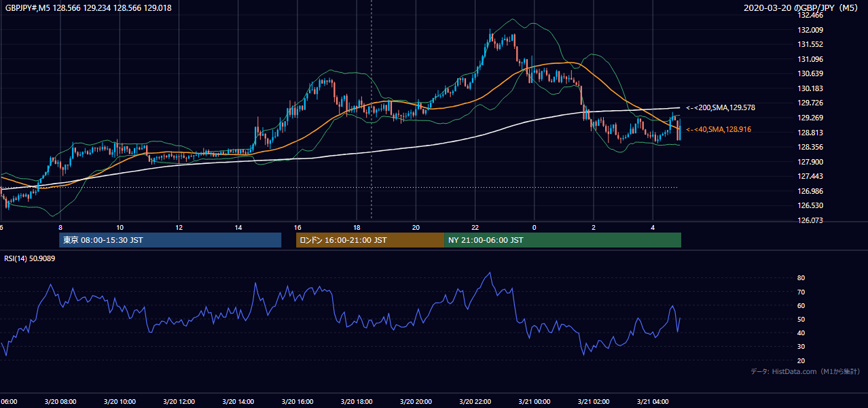Click price axis value 128.356
868x408 pixels.
(810, 147)
